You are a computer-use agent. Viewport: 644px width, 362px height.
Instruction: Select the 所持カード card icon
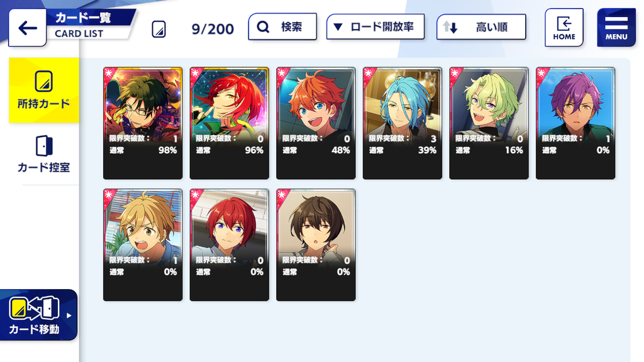click(x=43, y=81)
